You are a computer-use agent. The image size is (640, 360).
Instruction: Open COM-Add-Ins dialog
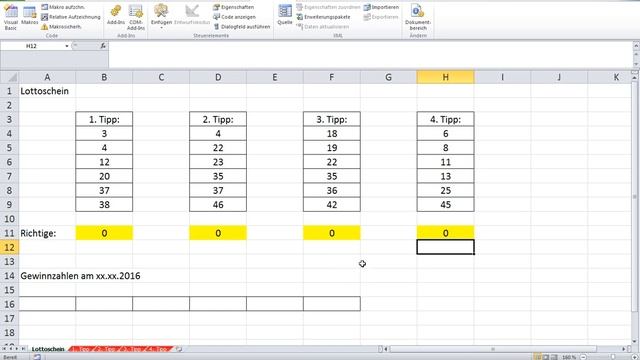click(x=136, y=18)
